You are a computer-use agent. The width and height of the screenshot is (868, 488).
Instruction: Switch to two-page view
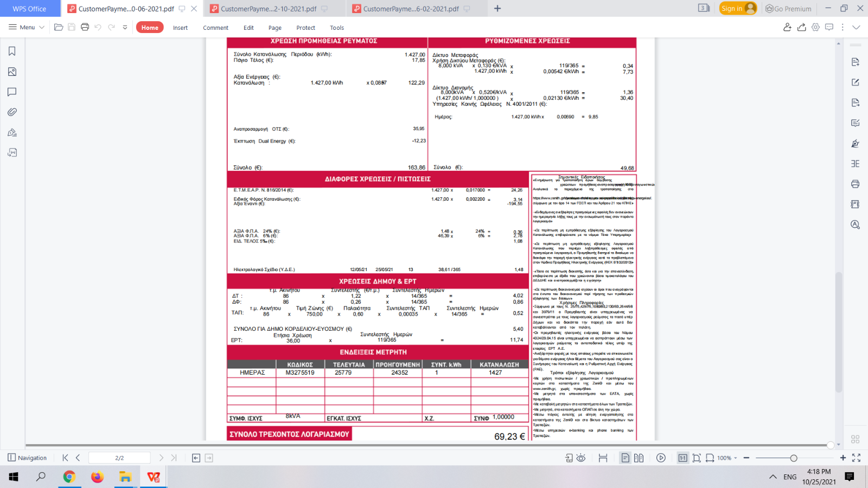pyautogui.click(x=639, y=458)
